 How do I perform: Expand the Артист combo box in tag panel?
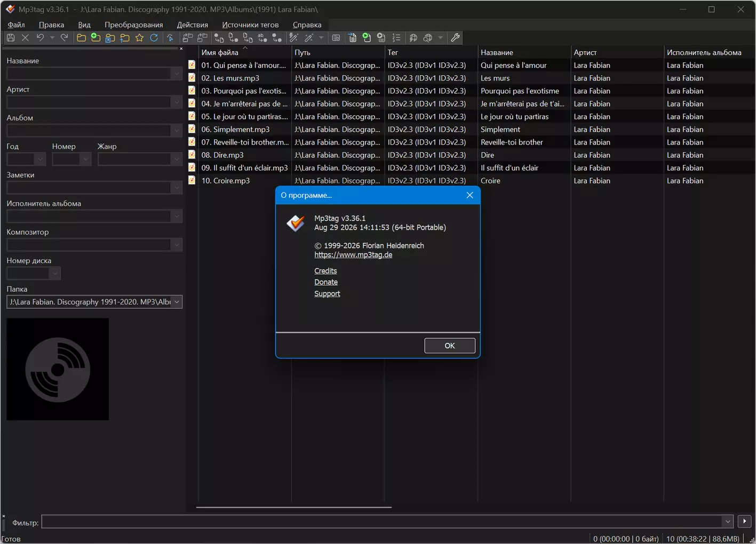(x=177, y=102)
